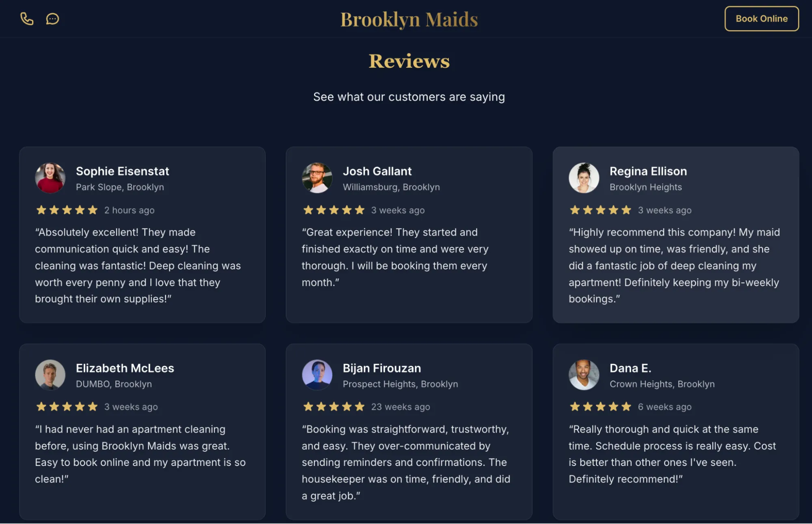Select the '2 hours ago' timestamp

tap(129, 210)
